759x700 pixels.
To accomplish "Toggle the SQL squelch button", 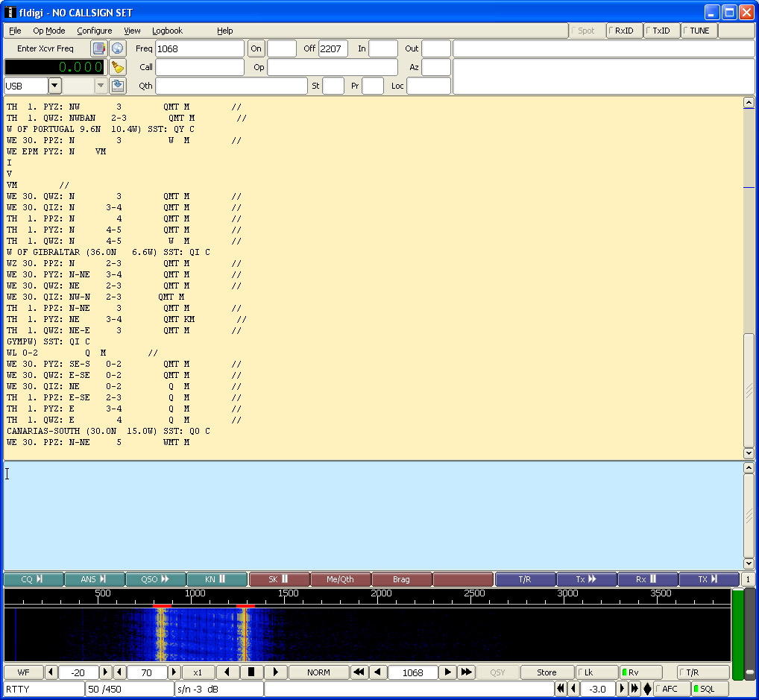I will pyautogui.click(x=710, y=688).
